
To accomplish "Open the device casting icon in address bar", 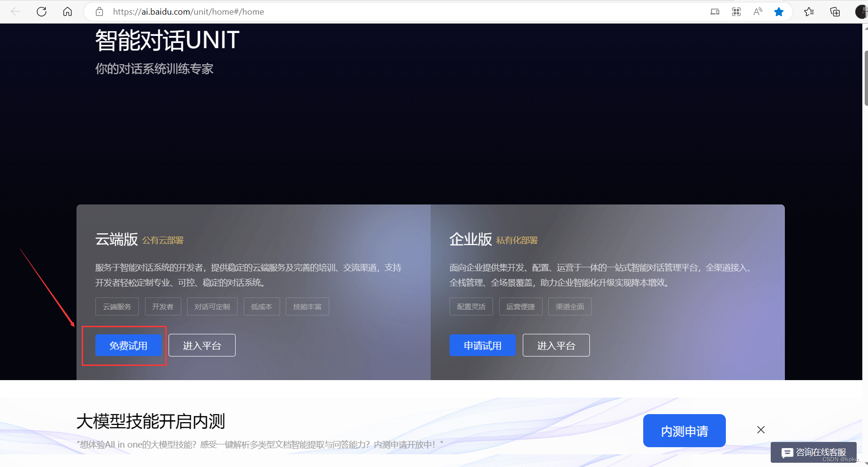I will pyautogui.click(x=715, y=12).
